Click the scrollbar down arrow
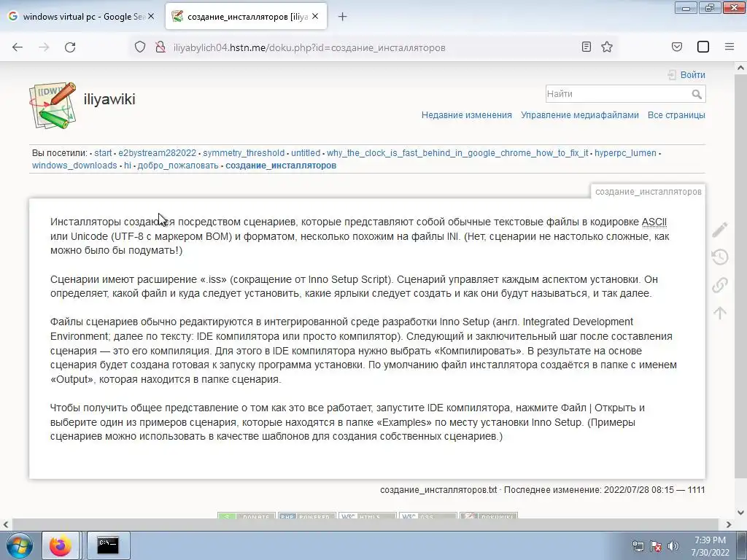The image size is (747, 560). click(x=740, y=513)
